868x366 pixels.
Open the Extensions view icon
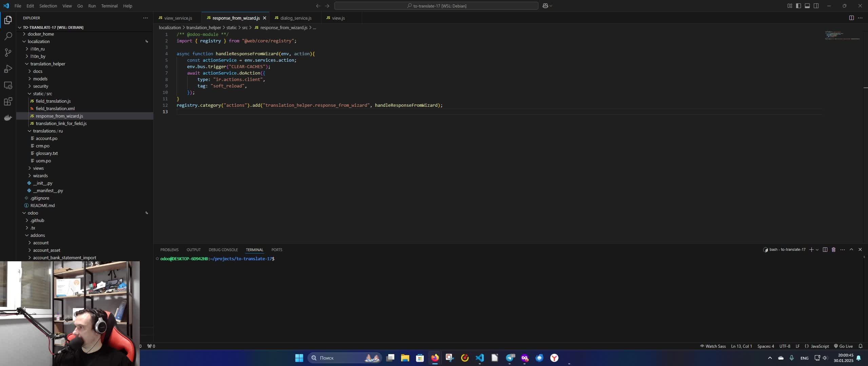tap(8, 102)
